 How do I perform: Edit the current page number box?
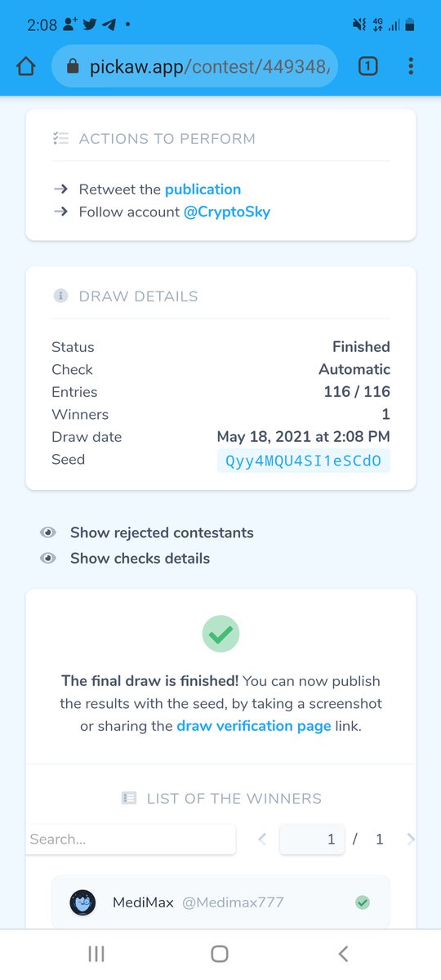(x=312, y=840)
